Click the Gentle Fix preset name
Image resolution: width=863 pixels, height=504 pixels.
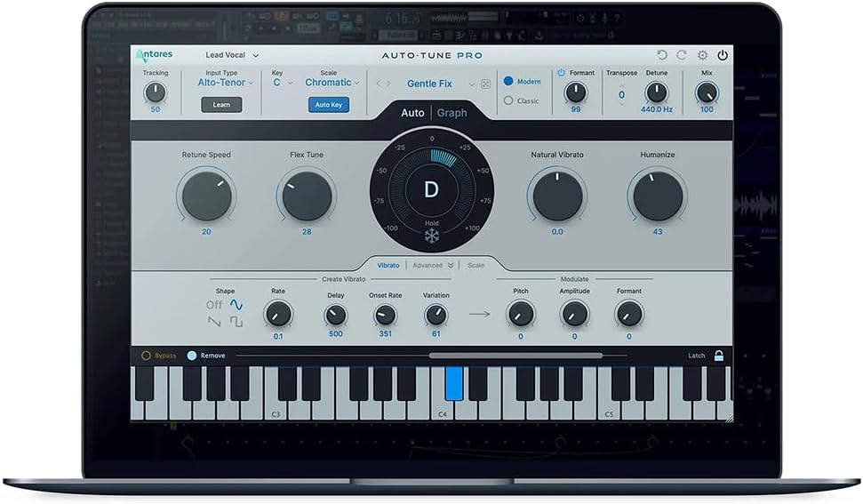click(x=429, y=84)
